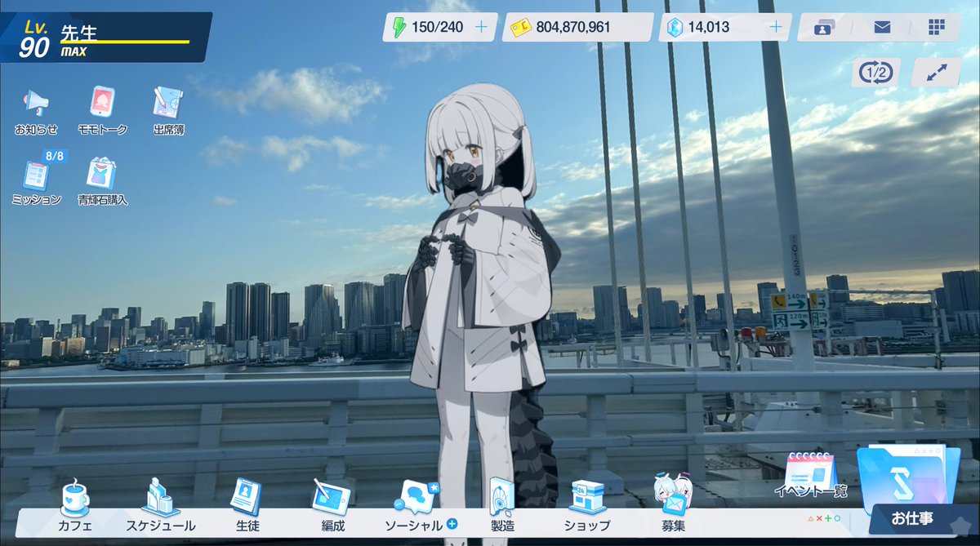
Task: Click the blue plus badge on ソーシャル
Action: click(452, 524)
